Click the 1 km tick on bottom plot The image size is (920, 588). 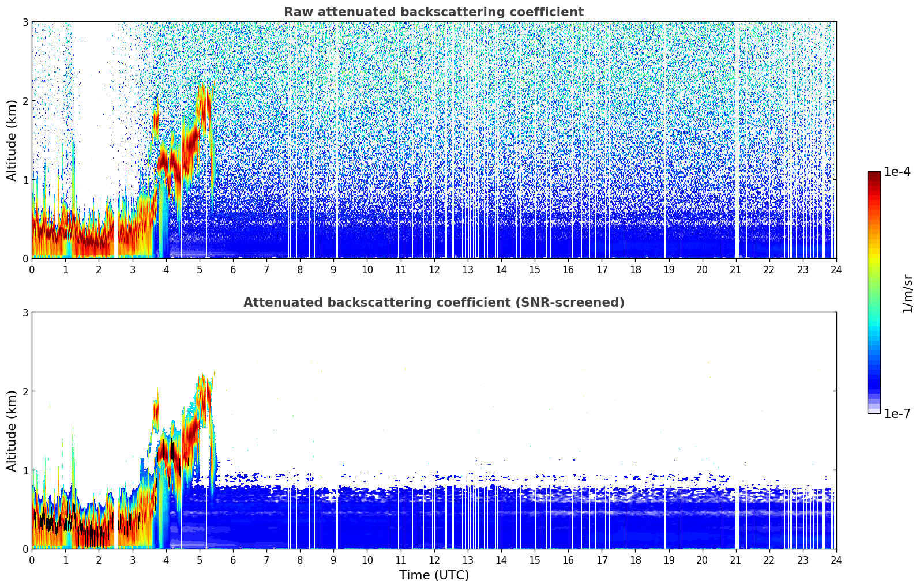click(x=25, y=470)
